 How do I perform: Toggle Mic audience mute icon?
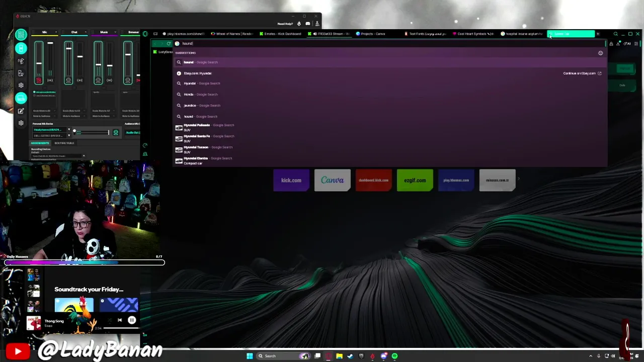(50, 80)
